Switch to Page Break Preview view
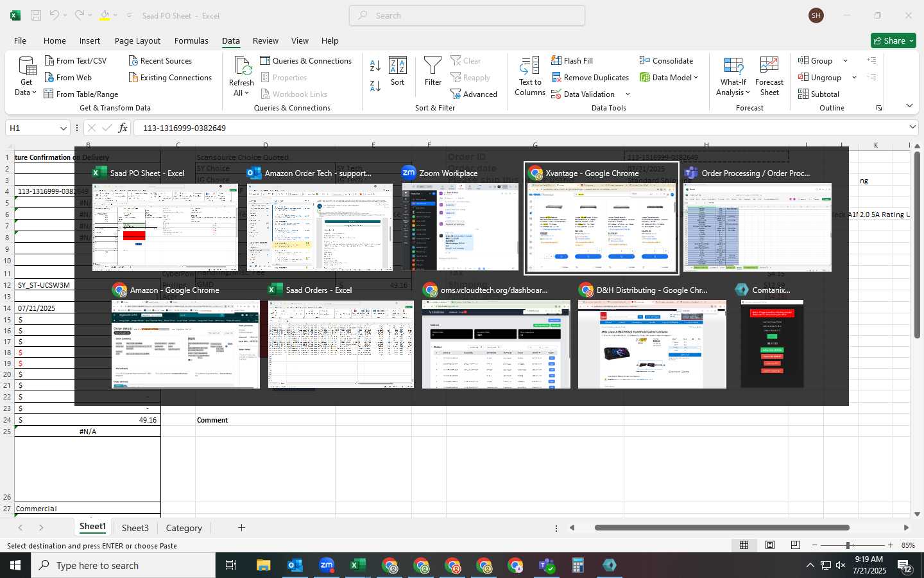This screenshot has height=578, width=924. (796, 545)
